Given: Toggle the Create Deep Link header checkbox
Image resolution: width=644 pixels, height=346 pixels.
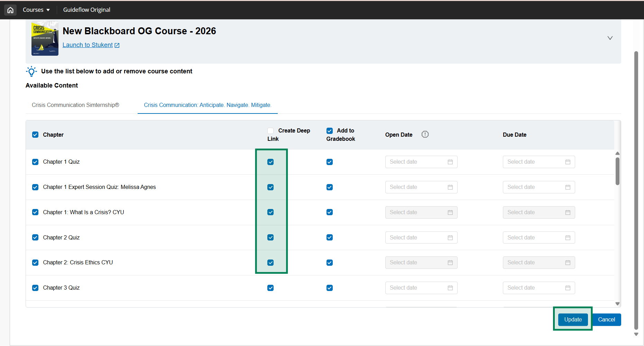Looking at the screenshot, I should [270, 131].
